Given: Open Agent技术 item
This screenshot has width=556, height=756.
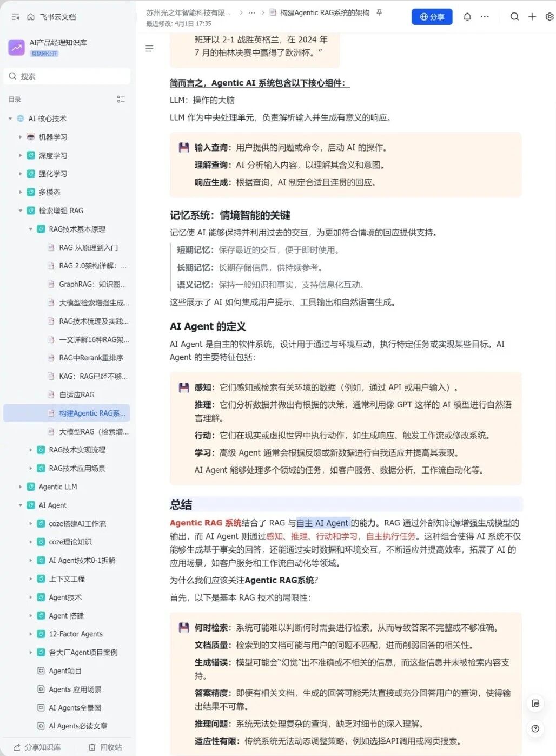Looking at the screenshot, I should click(65, 597).
